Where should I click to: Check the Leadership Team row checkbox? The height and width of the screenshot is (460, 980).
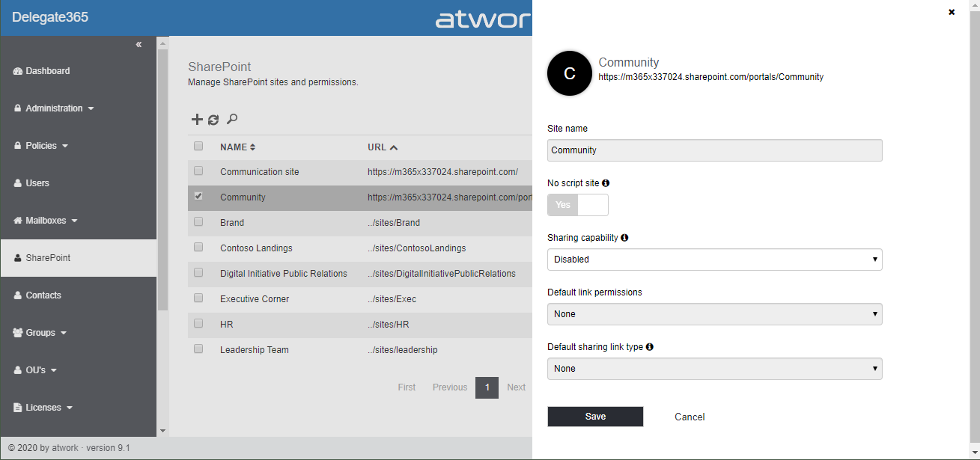pyautogui.click(x=198, y=349)
